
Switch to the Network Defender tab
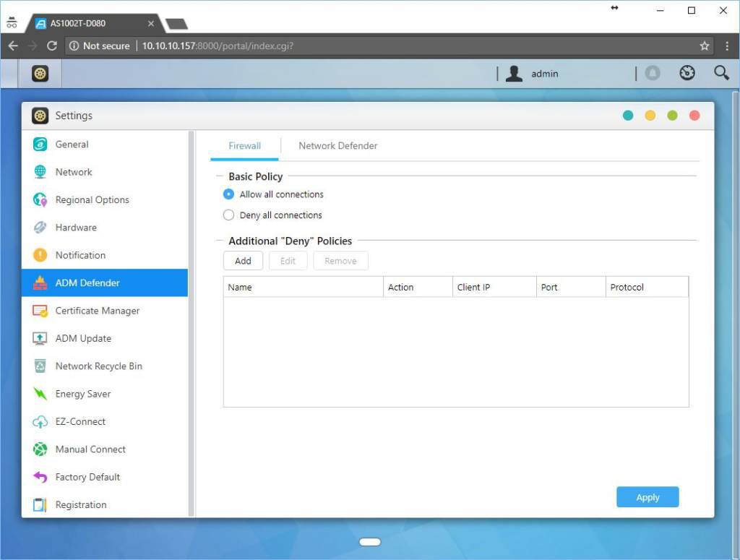click(338, 146)
